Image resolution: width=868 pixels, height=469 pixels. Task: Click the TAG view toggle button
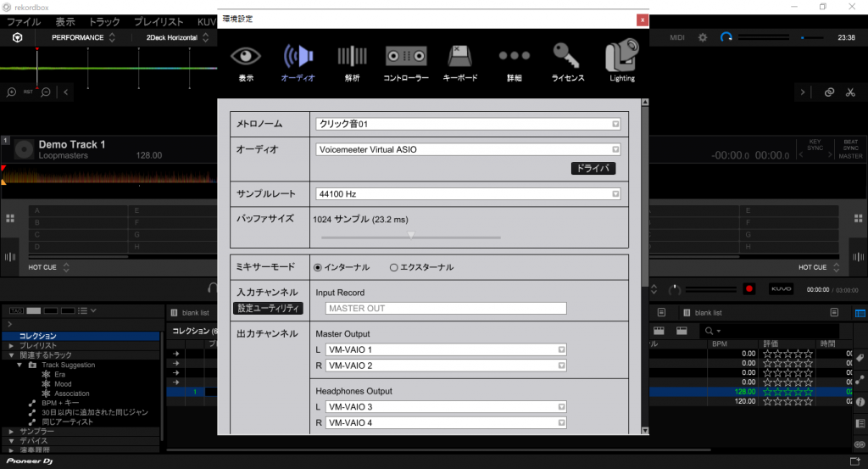pyautogui.click(x=16, y=311)
